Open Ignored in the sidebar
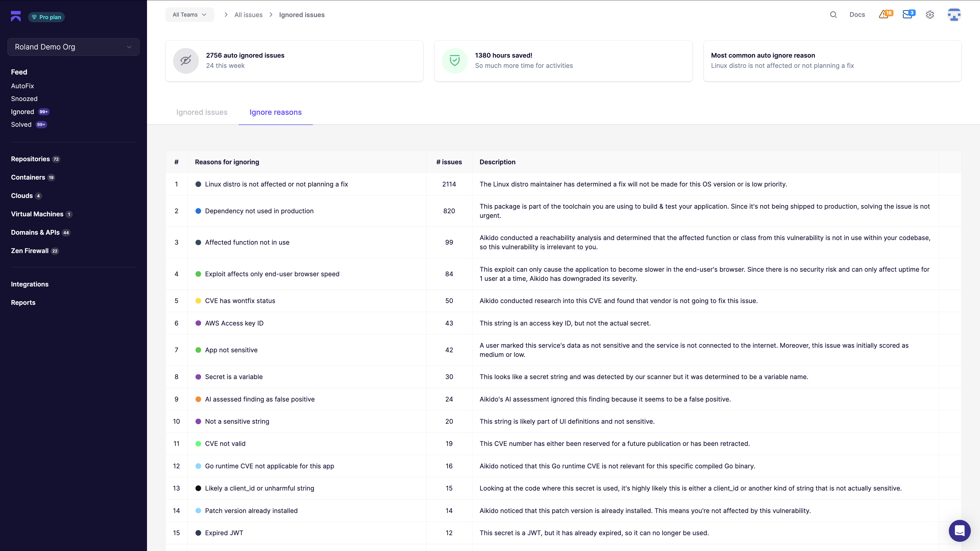 pyautogui.click(x=22, y=112)
